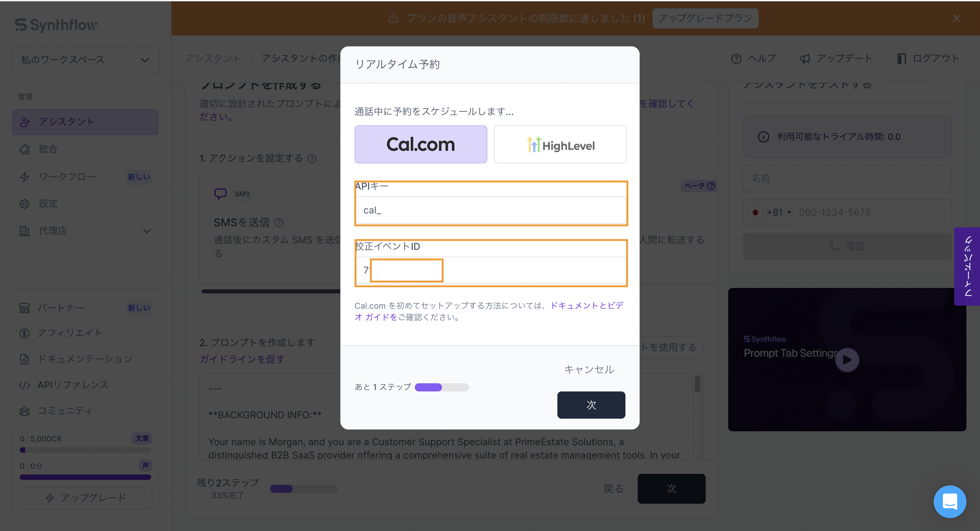Click the ログアウト logout button

pos(928,59)
